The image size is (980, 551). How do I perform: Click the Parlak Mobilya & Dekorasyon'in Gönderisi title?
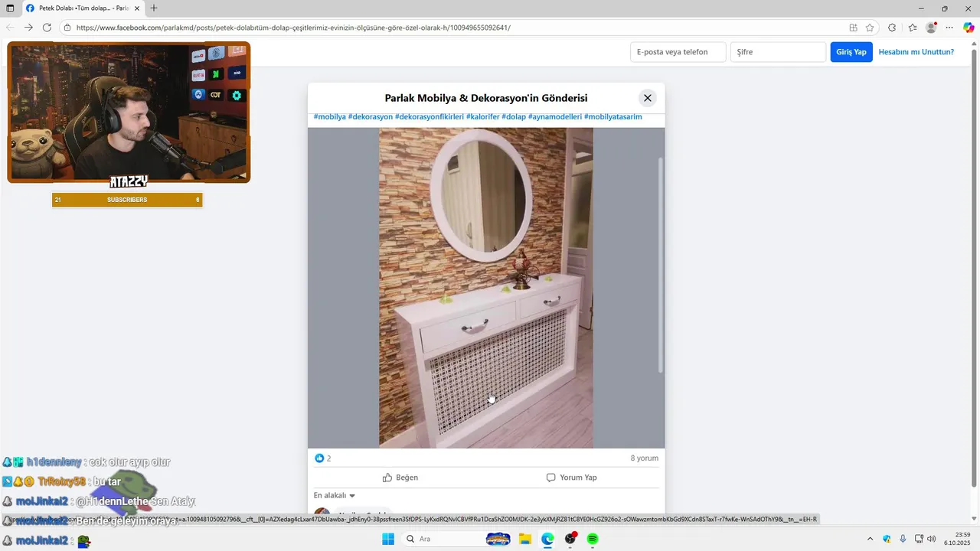point(486,98)
